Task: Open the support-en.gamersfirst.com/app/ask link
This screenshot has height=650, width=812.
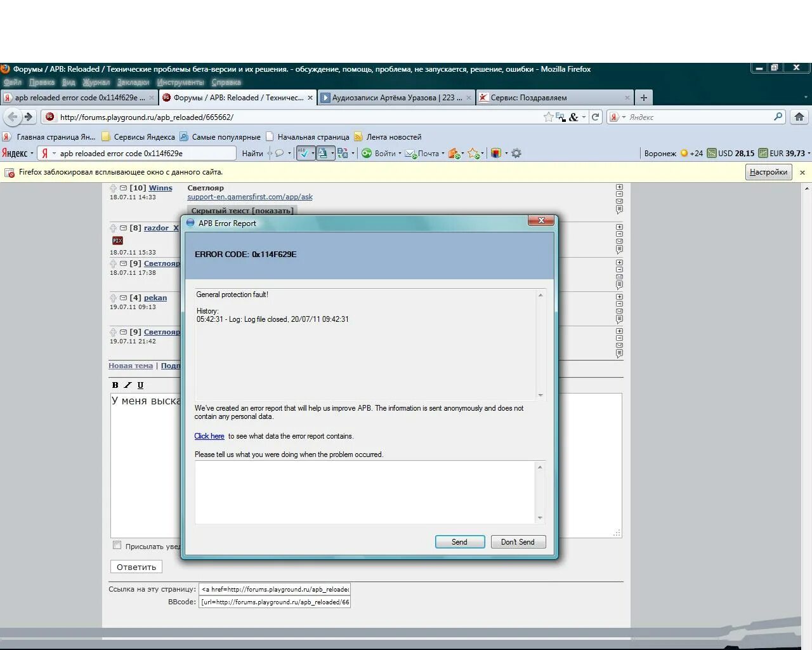Action: [250, 197]
